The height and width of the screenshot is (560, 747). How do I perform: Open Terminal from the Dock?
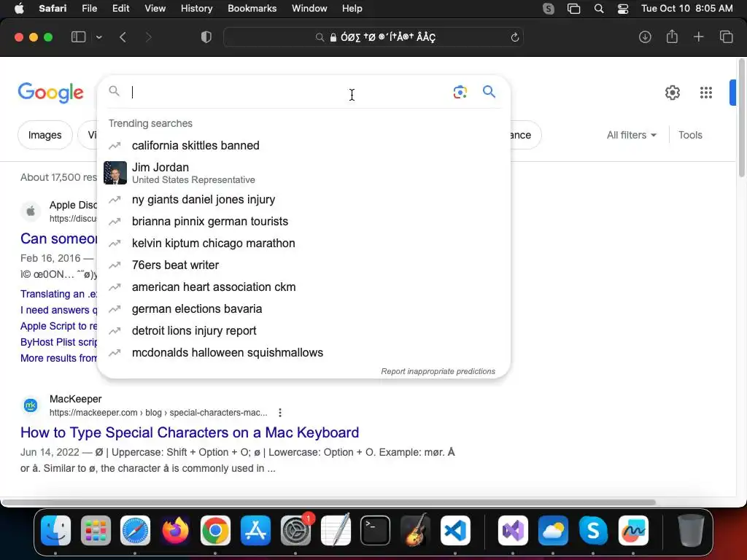click(x=375, y=530)
